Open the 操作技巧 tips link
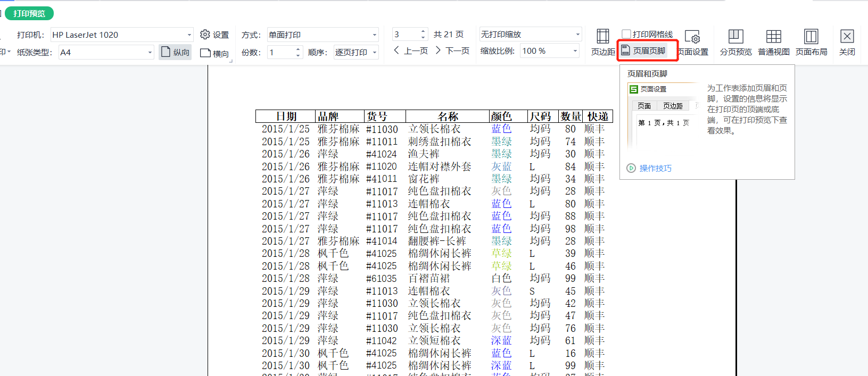Image resolution: width=868 pixels, height=376 pixels. 649,168
